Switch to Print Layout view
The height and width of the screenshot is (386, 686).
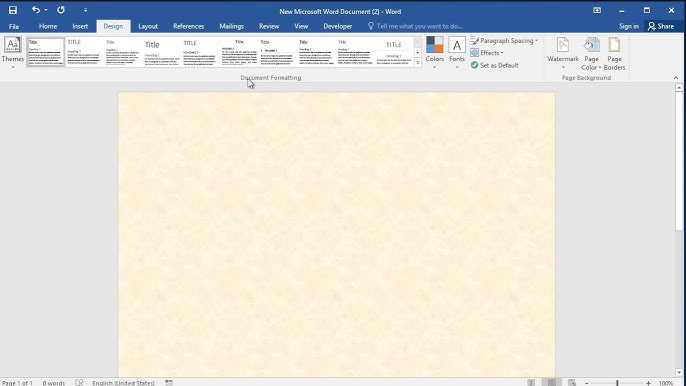point(552,383)
